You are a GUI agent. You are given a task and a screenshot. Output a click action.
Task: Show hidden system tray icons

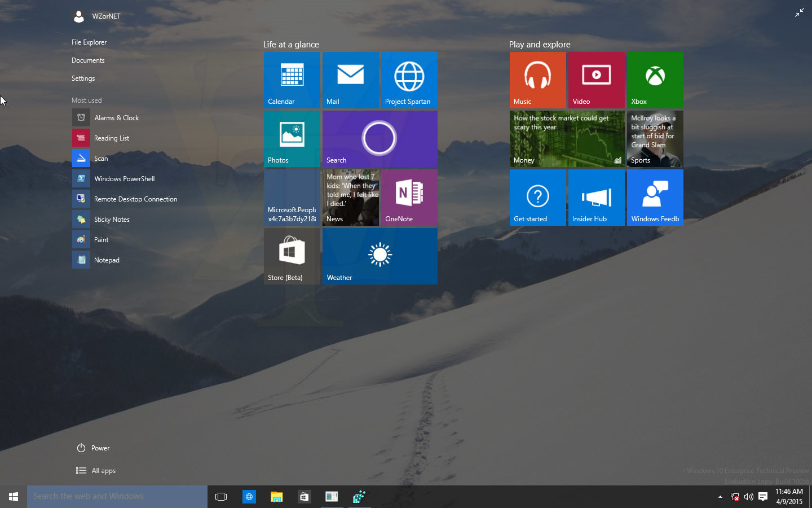coord(720,497)
